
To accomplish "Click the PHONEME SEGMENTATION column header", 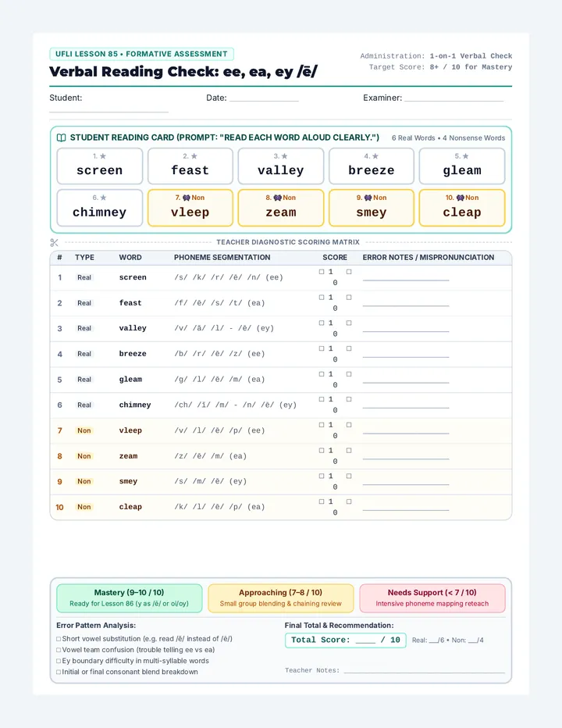I will [x=222, y=257].
